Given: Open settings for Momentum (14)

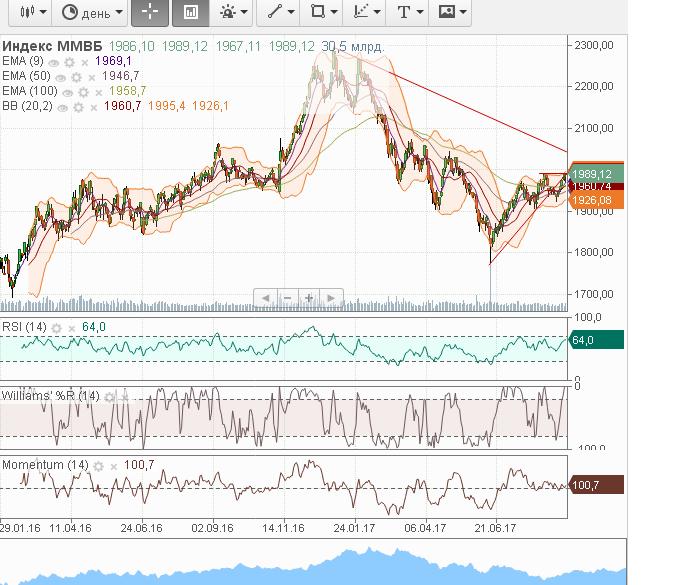Looking at the screenshot, I should [98, 466].
